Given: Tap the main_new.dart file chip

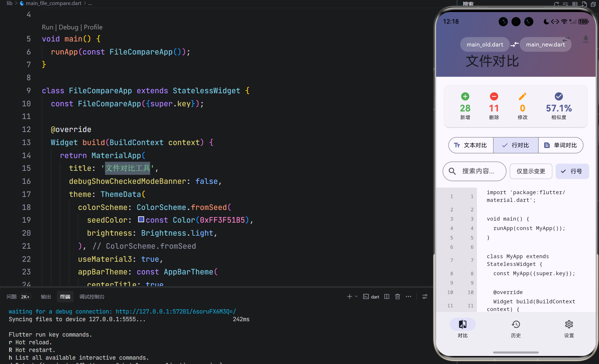Looking at the screenshot, I should tap(545, 44).
